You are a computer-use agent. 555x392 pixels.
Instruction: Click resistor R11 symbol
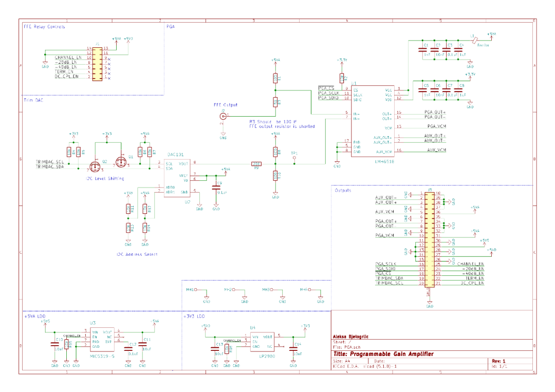click(128, 209)
